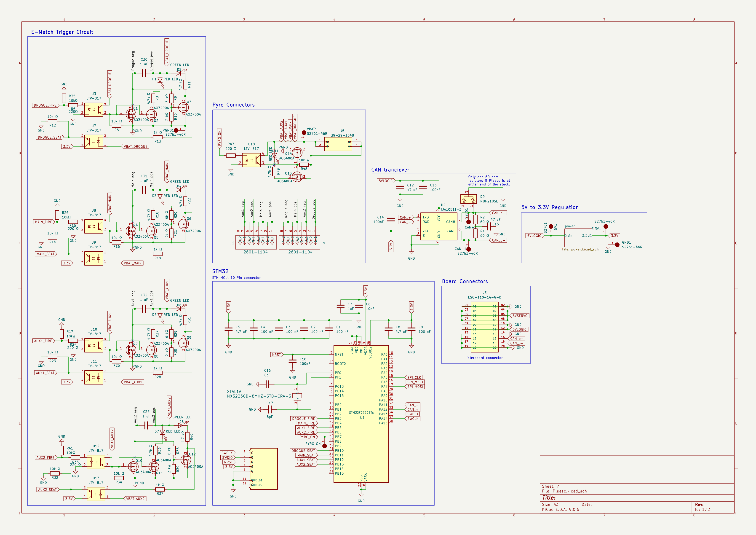Select the VBAT1 test point

point(304,133)
